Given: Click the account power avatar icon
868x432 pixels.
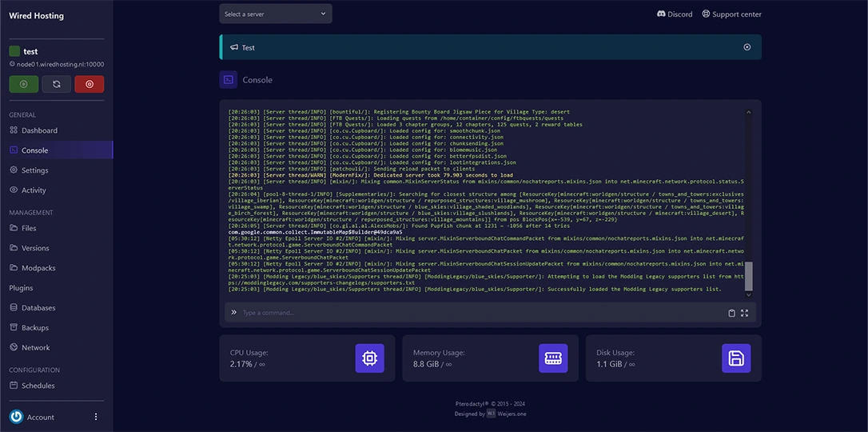Looking at the screenshot, I should coord(16,417).
